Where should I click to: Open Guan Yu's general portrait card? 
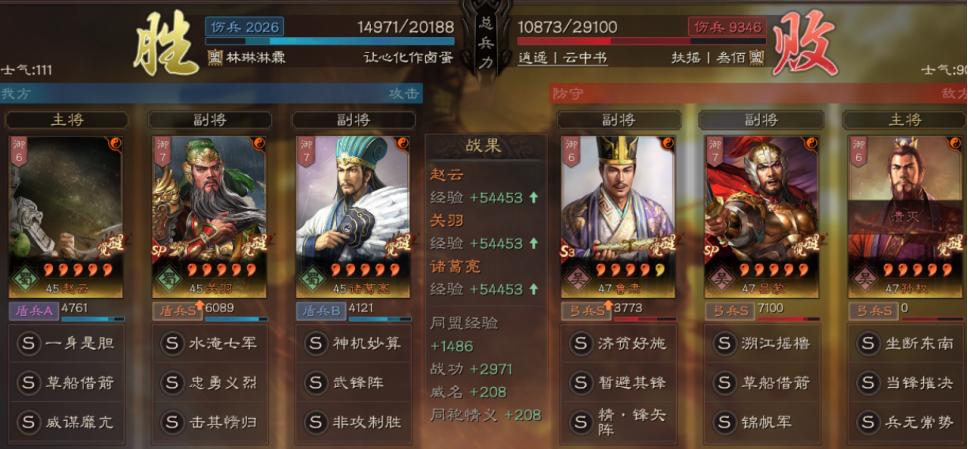(x=209, y=217)
